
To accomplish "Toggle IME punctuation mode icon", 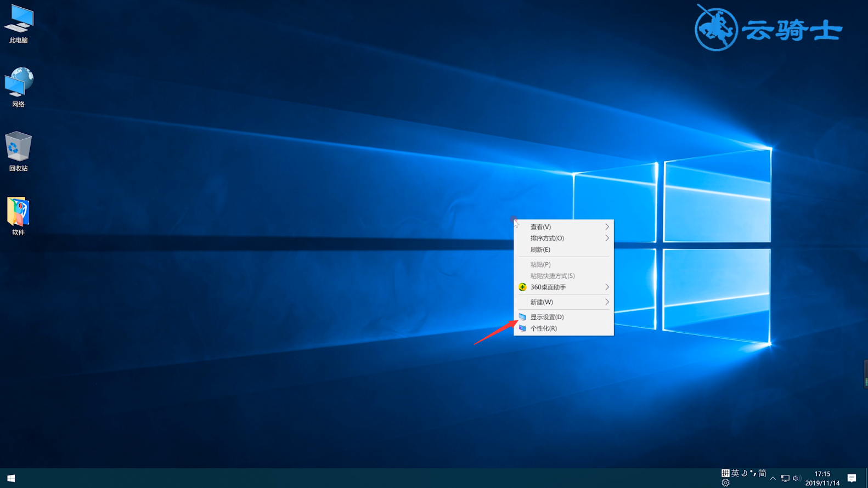I will tap(753, 473).
